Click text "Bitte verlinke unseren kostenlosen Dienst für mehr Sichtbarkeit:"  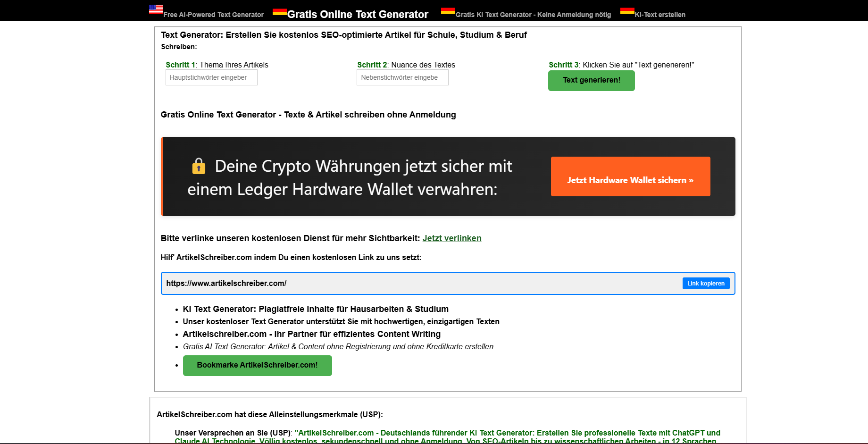[290, 238]
